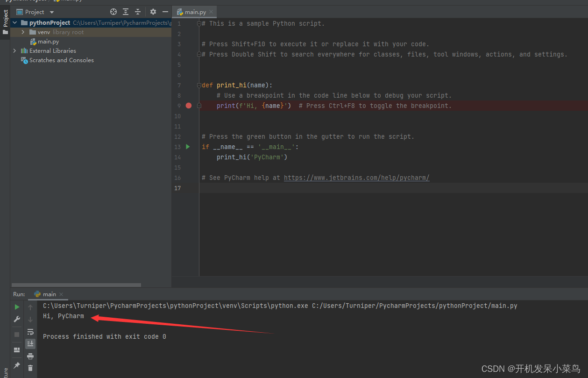
Task: Toggle the breakpoint on line 9
Action: tap(189, 106)
